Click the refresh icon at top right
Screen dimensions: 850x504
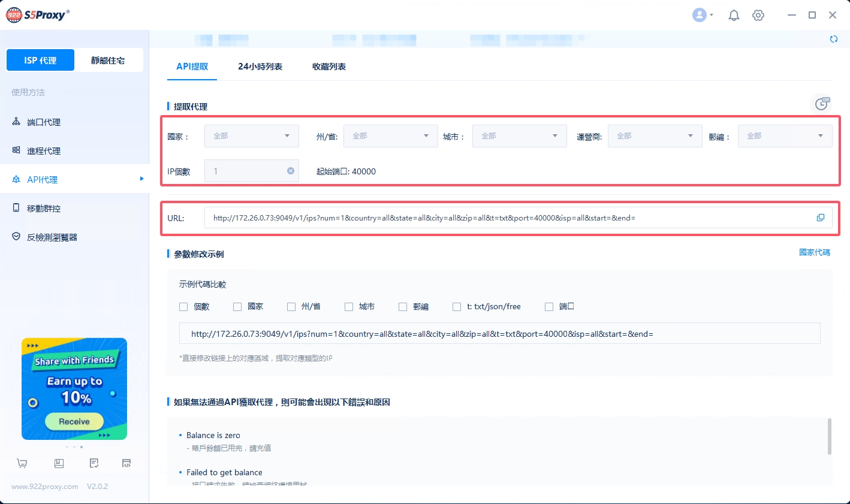(x=833, y=40)
